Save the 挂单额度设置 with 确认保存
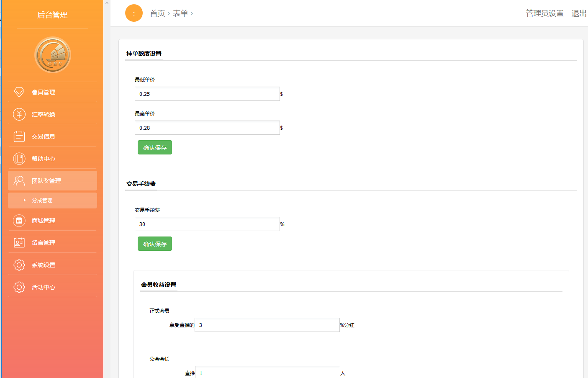This screenshot has width=588, height=378. 155,148
